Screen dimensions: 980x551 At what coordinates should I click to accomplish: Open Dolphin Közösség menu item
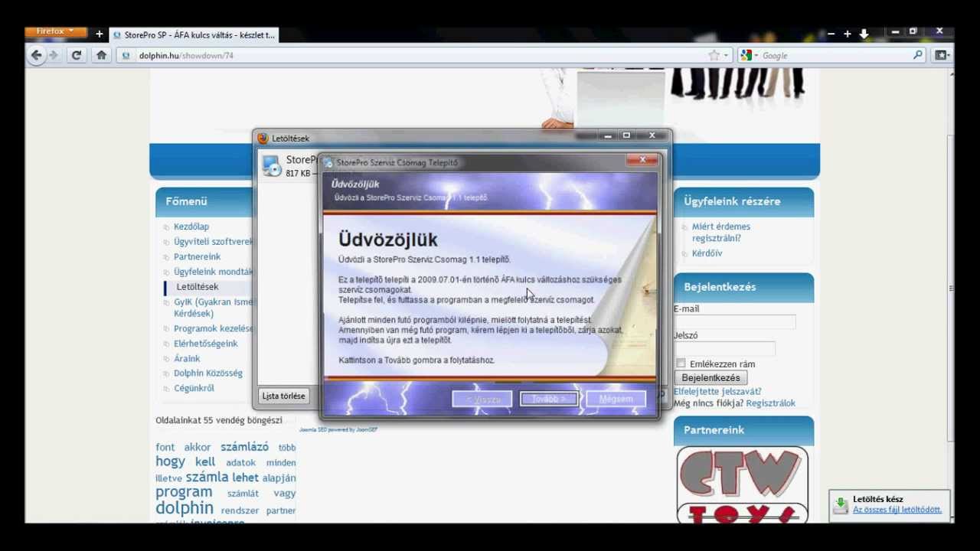[x=207, y=373]
